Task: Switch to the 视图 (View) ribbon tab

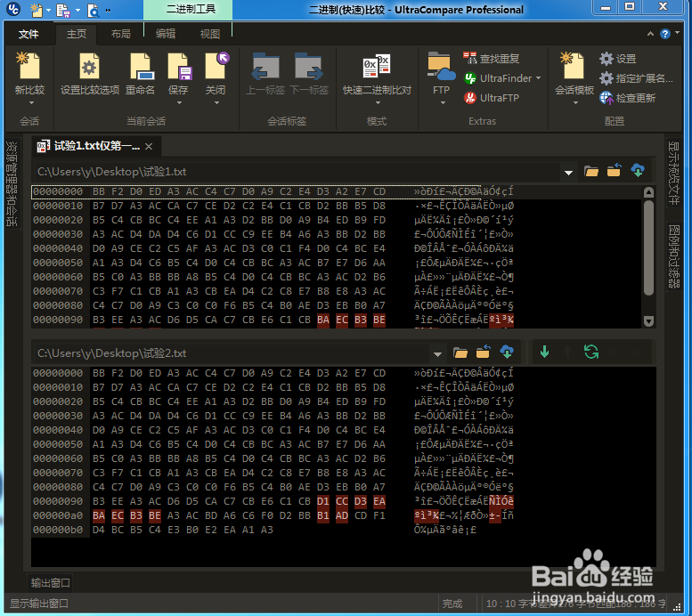Action: click(210, 34)
